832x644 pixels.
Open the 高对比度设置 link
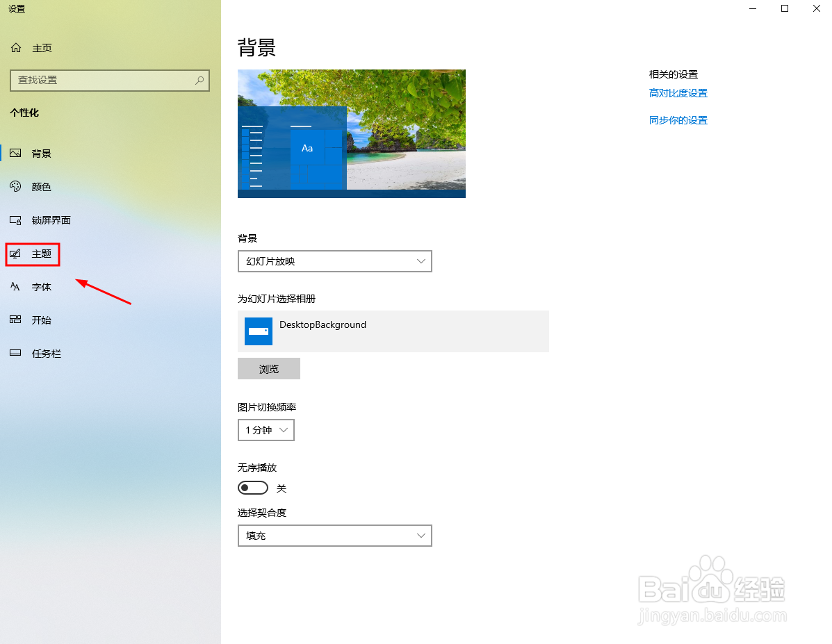coord(678,92)
